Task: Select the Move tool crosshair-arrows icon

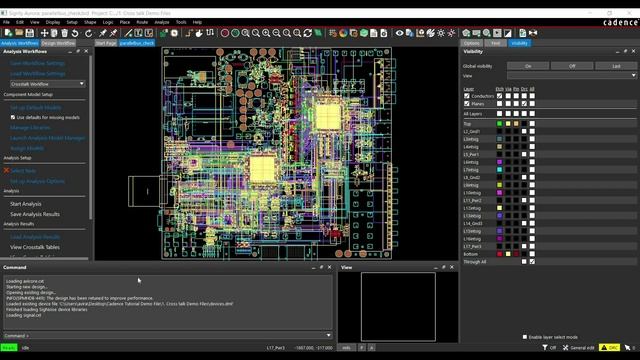Action: pyautogui.click(x=44, y=33)
